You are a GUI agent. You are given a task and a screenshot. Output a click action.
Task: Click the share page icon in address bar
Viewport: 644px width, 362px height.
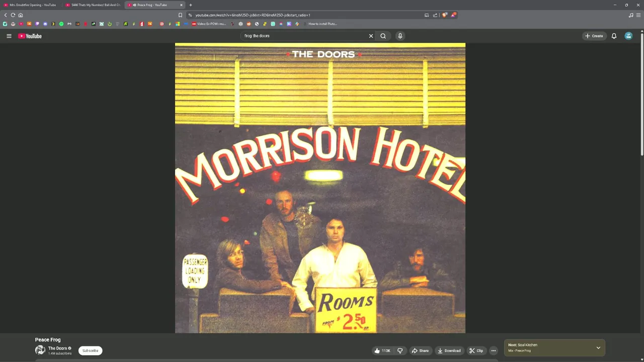pyautogui.click(x=435, y=15)
